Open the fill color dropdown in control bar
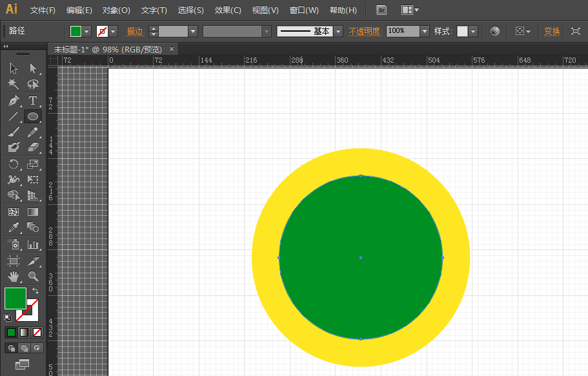The image size is (588, 376). point(87,31)
